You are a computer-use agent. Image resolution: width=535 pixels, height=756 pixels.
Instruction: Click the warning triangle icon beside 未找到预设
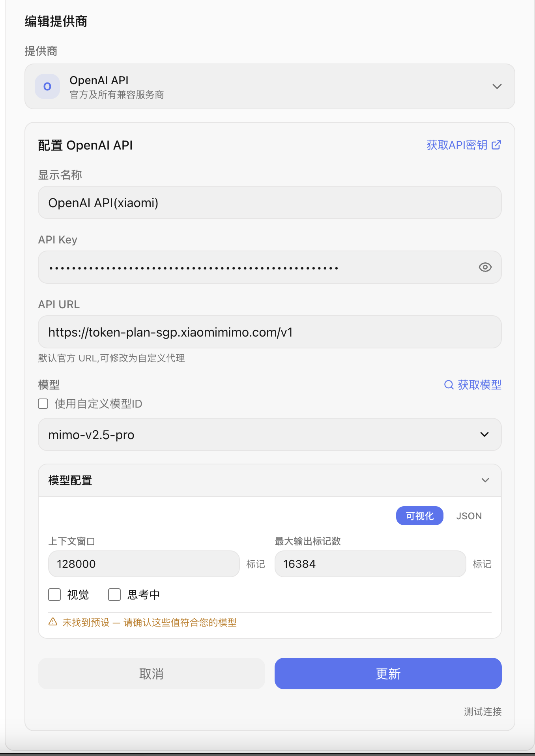pyautogui.click(x=53, y=622)
